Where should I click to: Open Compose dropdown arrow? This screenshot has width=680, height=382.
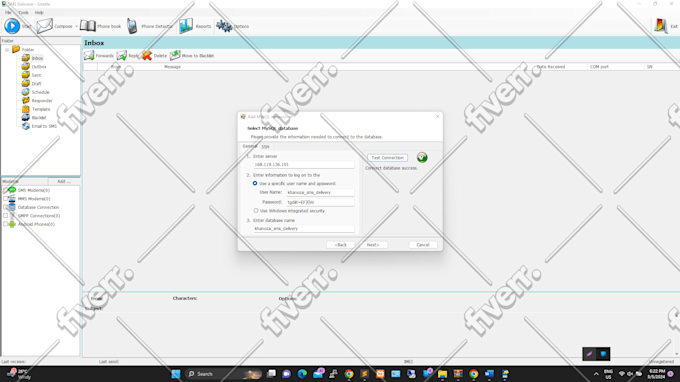pyautogui.click(x=76, y=26)
